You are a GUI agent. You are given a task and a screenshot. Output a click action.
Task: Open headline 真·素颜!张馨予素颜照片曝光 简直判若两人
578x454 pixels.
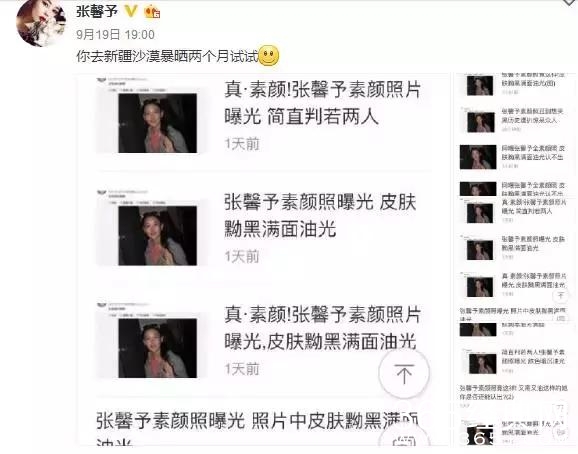(x=322, y=103)
